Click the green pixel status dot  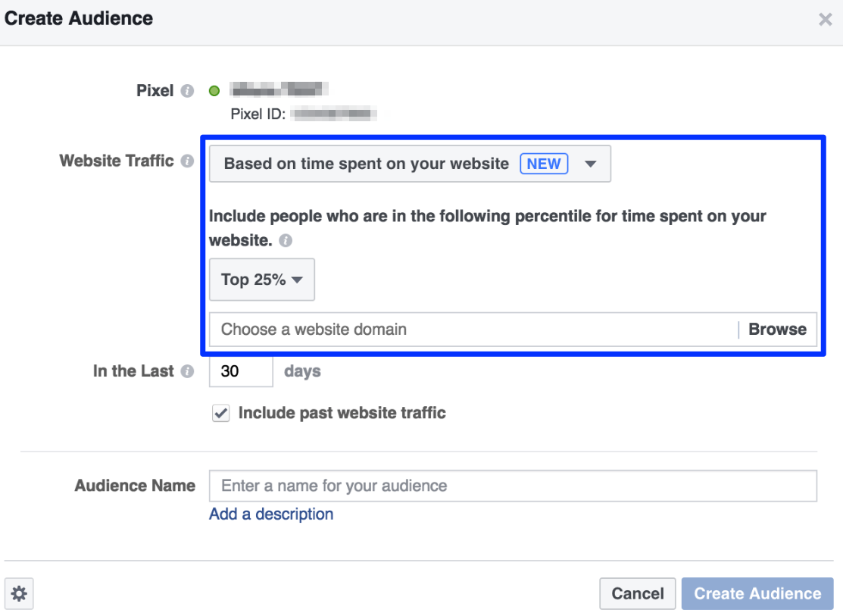(x=214, y=91)
